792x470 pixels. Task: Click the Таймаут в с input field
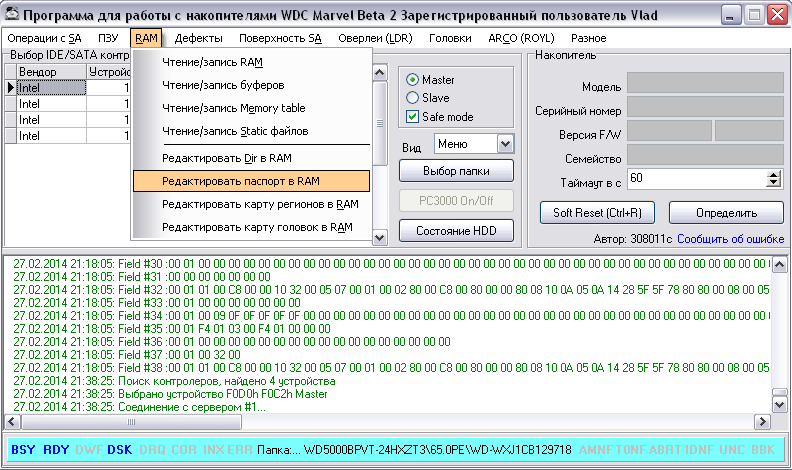pos(697,179)
